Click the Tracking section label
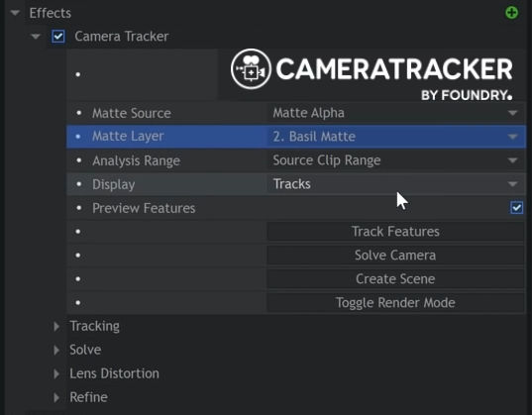 (x=95, y=327)
